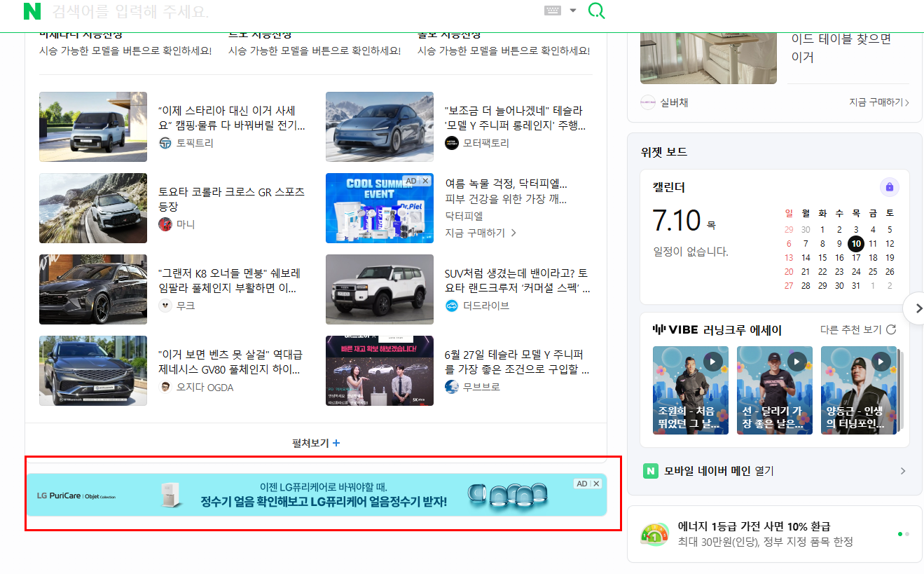This screenshot has width=924, height=574.
Task: Click the Tesla snow driving thumbnail
Action: [x=380, y=127]
